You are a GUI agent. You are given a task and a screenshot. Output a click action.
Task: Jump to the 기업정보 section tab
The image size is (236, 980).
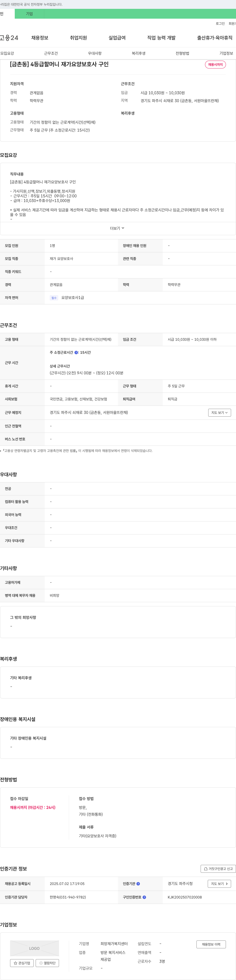[x=226, y=53]
